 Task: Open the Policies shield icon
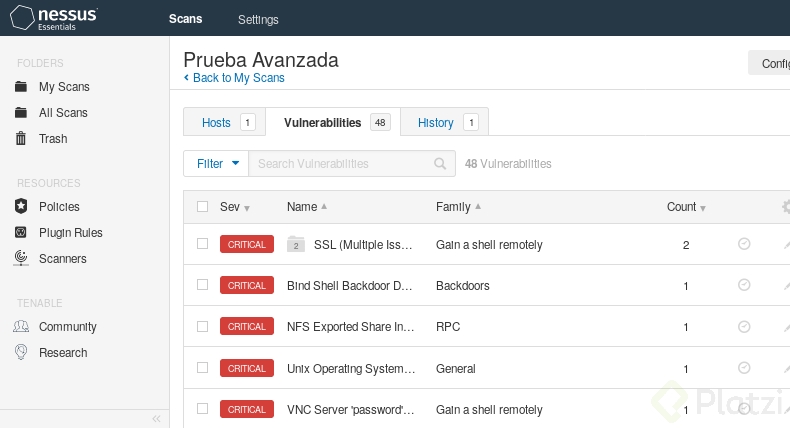[x=20, y=207]
